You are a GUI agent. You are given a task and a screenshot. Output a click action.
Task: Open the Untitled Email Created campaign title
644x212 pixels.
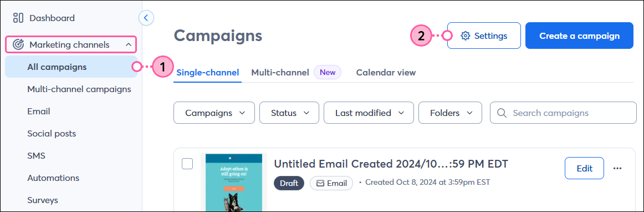391,164
